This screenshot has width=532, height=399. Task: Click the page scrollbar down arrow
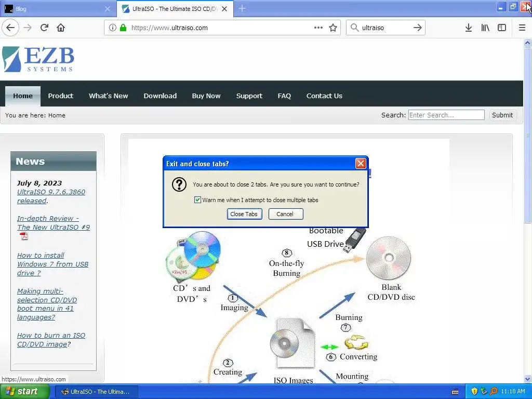pyautogui.click(x=527, y=379)
